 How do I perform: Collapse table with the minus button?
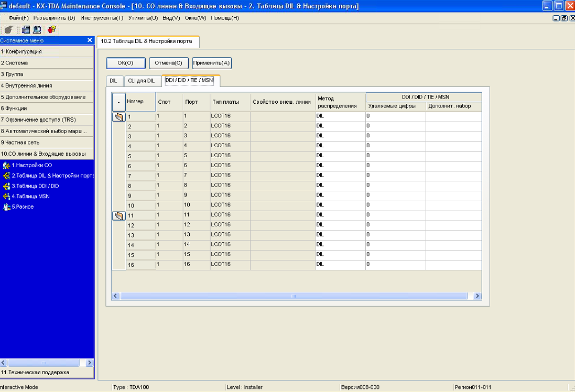(119, 102)
